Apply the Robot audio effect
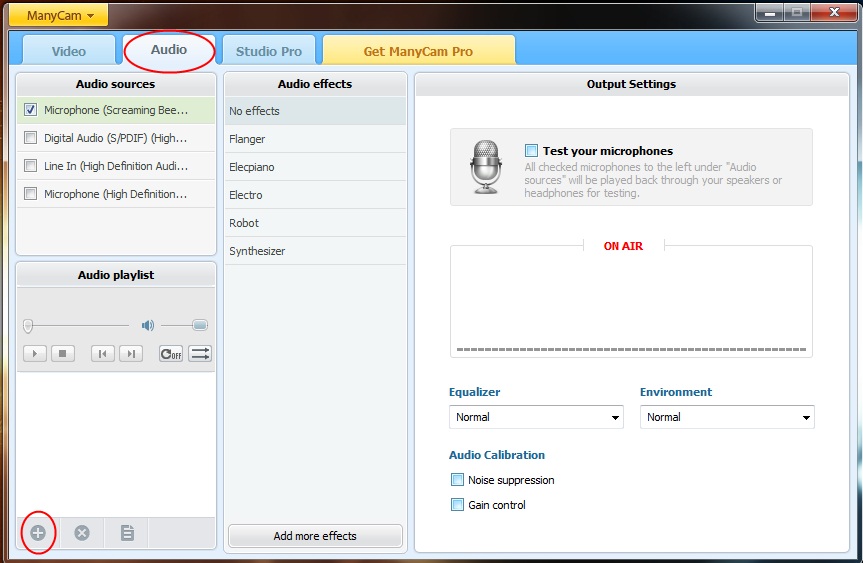The image size is (863, 563). pos(315,223)
